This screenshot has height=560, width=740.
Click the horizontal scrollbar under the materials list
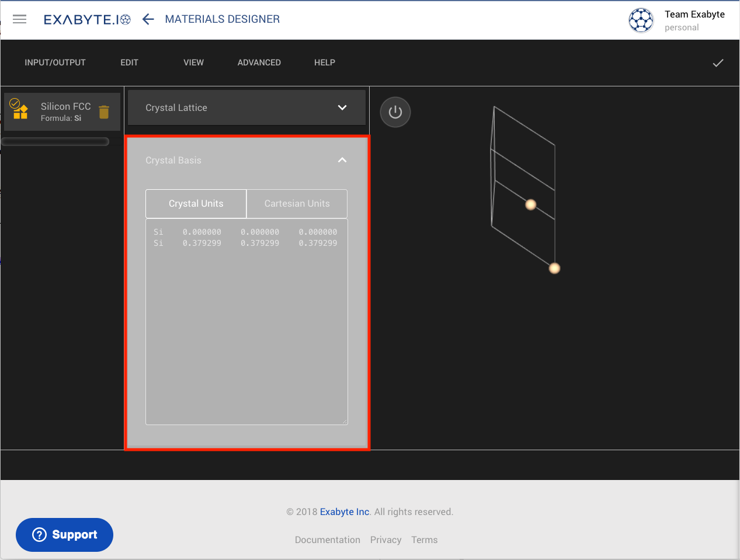pos(55,141)
